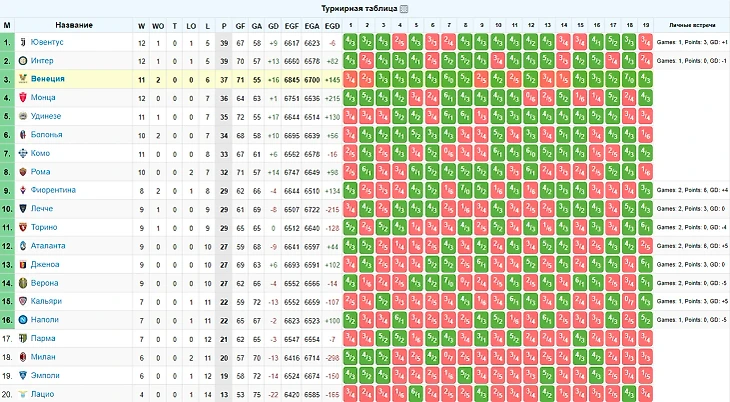Screen dimensions: 730x402
Task: Click Juventus first round green result box
Action: click(x=351, y=42)
